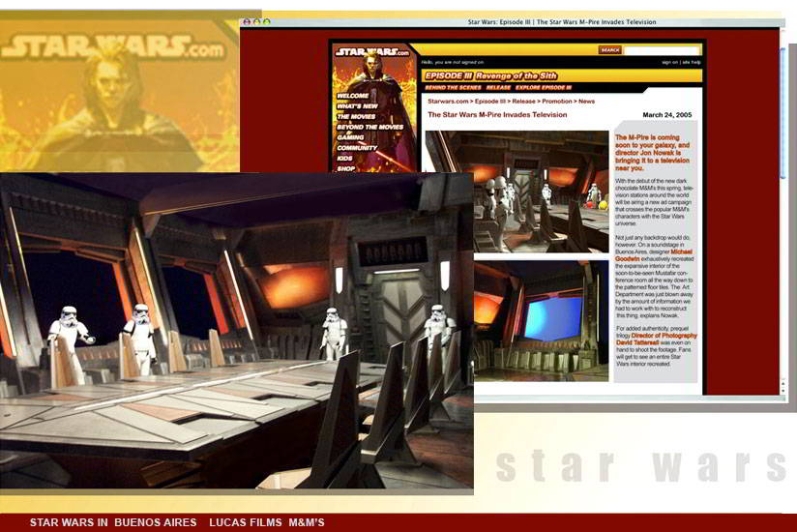Click the SEARCH button on starwars.com
This screenshot has width=797, height=532.
[x=609, y=49]
